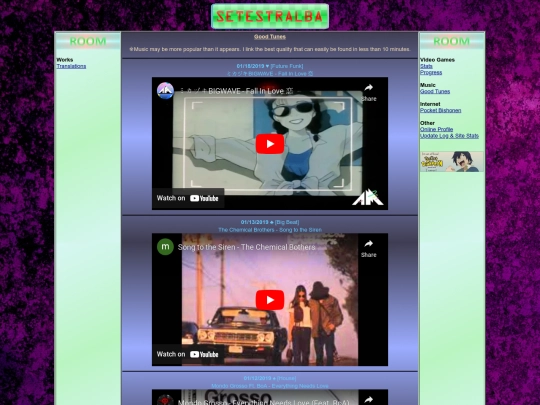Play the Song to the Siren video
The image size is (540, 405).
point(270,300)
